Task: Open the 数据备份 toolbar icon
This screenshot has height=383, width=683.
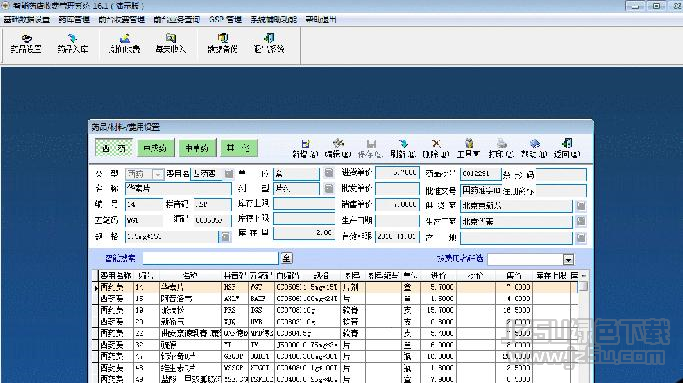Action: (223, 44)
